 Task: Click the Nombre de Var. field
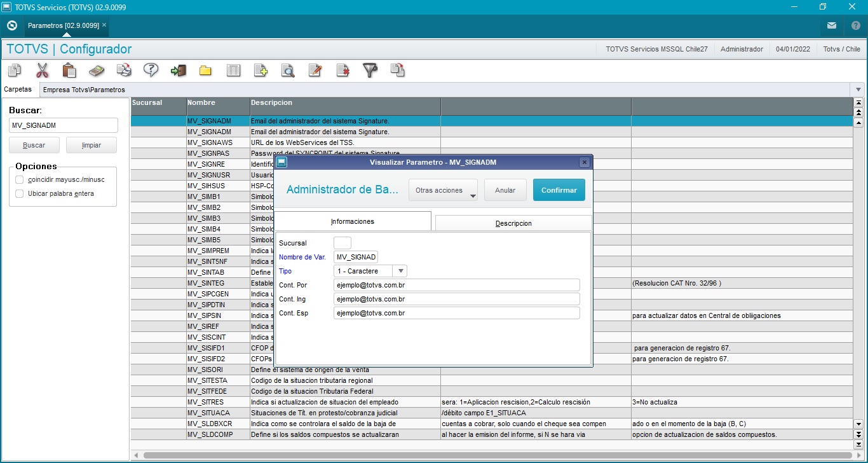coord(356,257)
